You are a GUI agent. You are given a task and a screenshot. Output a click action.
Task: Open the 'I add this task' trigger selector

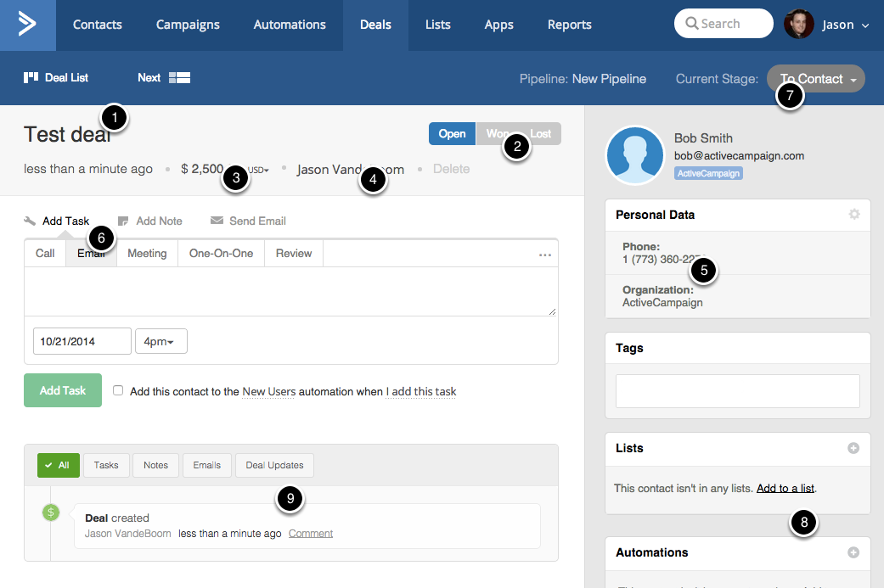(421, 391)
